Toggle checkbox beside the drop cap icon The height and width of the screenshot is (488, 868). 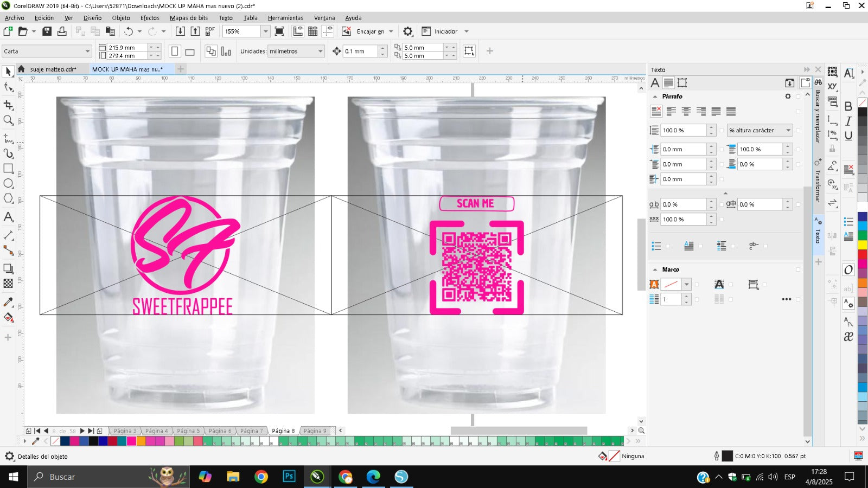[x=700, y=246]
